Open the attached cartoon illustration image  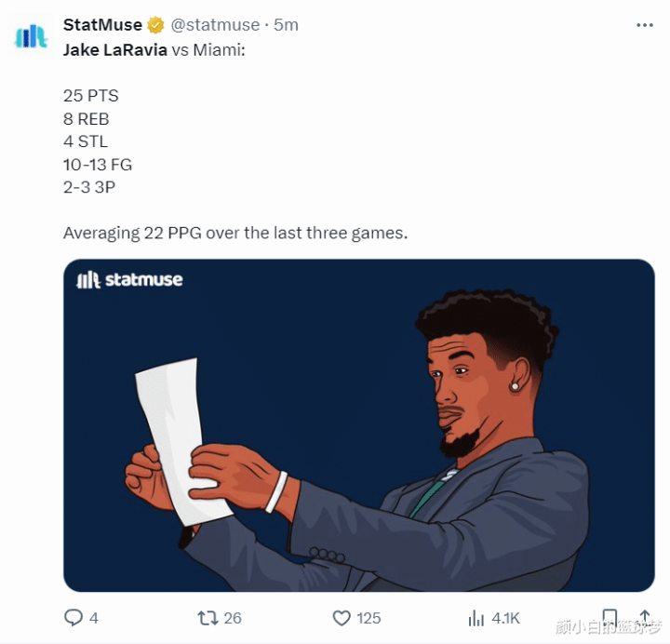[x=358, y=425]
